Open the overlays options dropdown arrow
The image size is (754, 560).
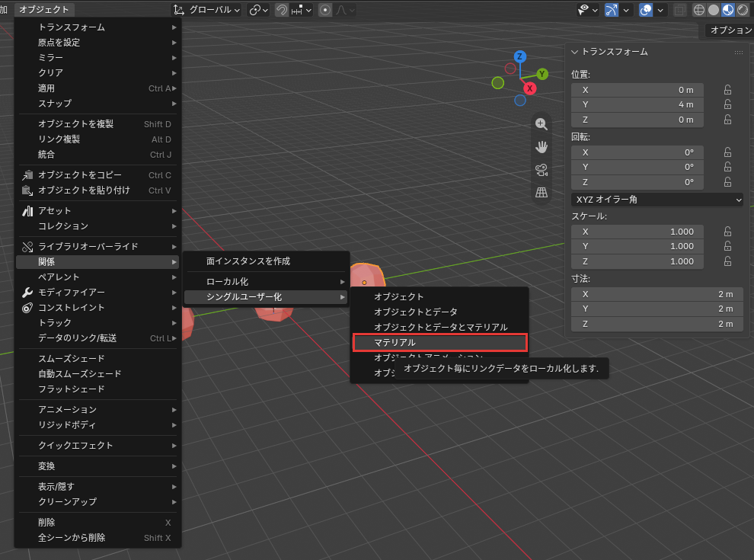tap(660, 10)
